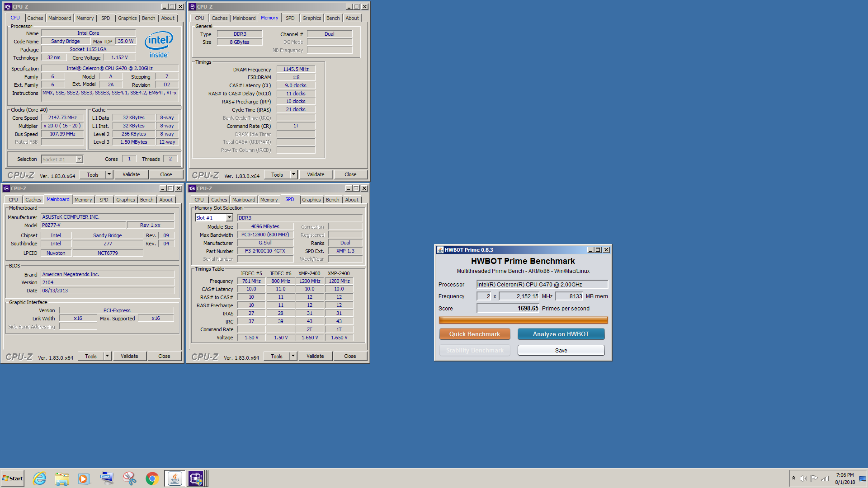Viewport: 868px width, 488px height.
Task: Click Close button in Mainboard tab window
Action: (x=164, y=356)
